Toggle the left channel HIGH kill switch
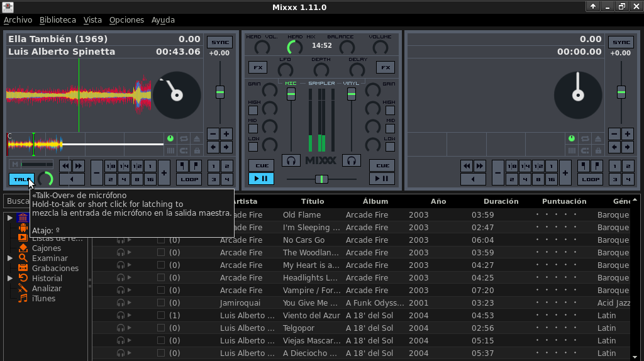The height and width of the screenshot is (361, 644). pyautogui.click(x=253, y=111)
